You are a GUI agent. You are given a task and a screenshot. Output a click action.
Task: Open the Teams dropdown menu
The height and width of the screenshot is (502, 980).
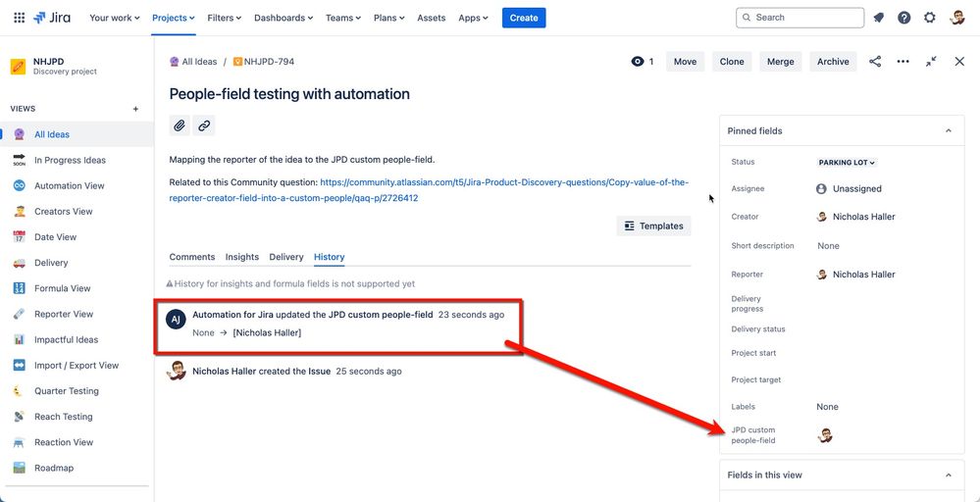(x=343, y=18)
